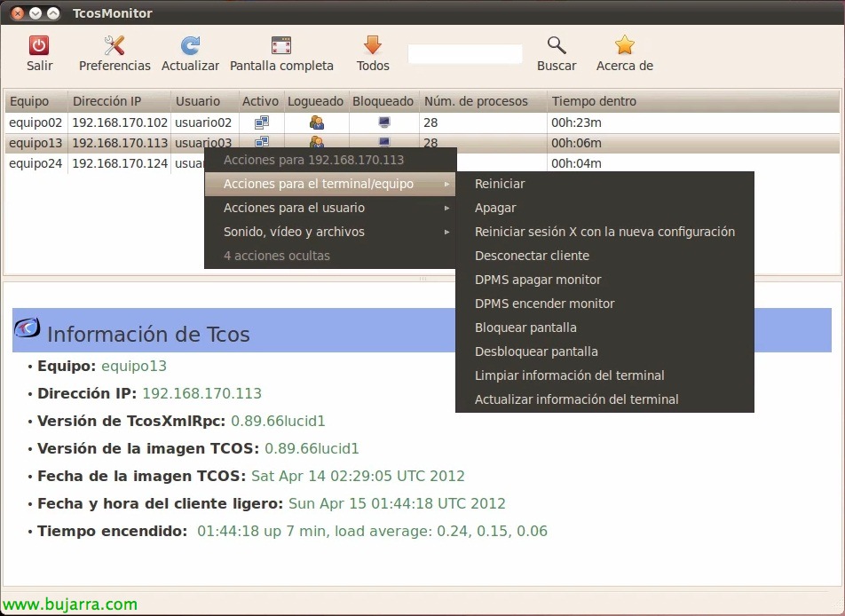This screenshot has width=845, height=616.
Task: Click the Versión de TcosXmlRpc value 0.89.66lucid1
Action: pos(278,421)
